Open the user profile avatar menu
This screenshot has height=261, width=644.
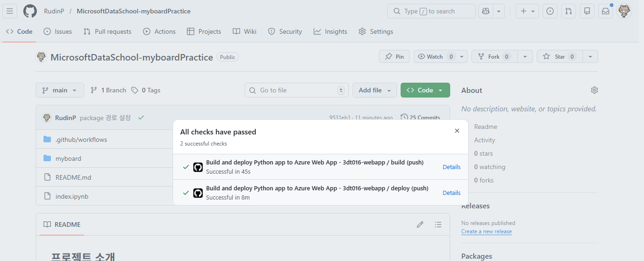pos(625,11)
